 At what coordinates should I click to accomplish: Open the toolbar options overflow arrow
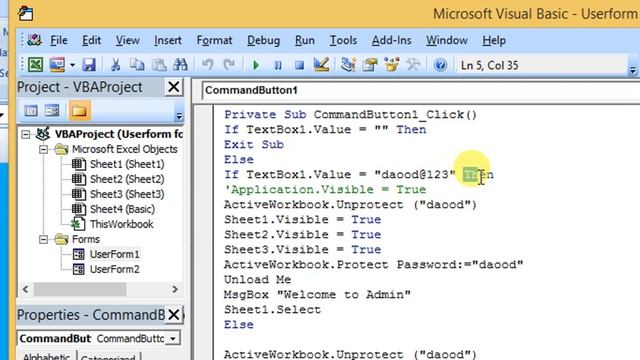tap(633, 71)
